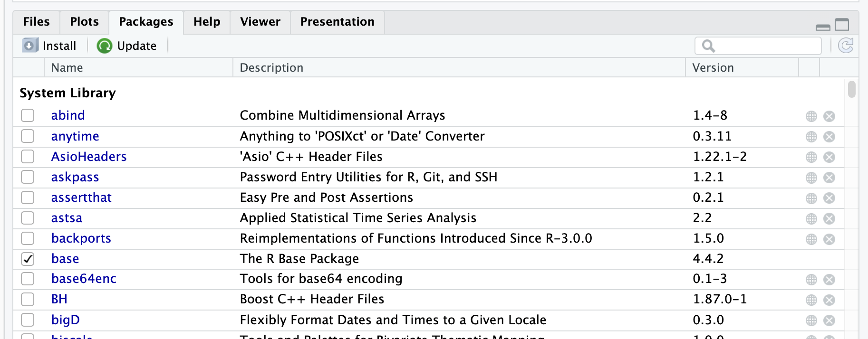Open abind's web documentation globe icon

[x=811, y=116]
